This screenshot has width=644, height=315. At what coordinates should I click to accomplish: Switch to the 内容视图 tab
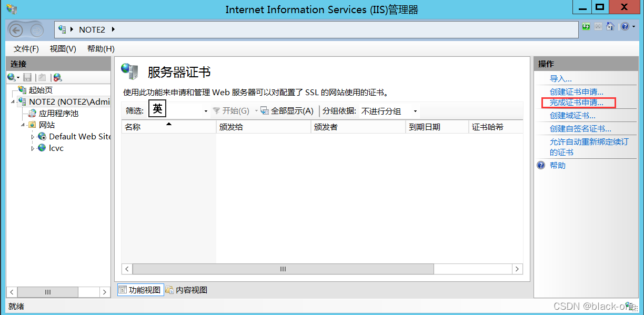(x=186, y=290)
